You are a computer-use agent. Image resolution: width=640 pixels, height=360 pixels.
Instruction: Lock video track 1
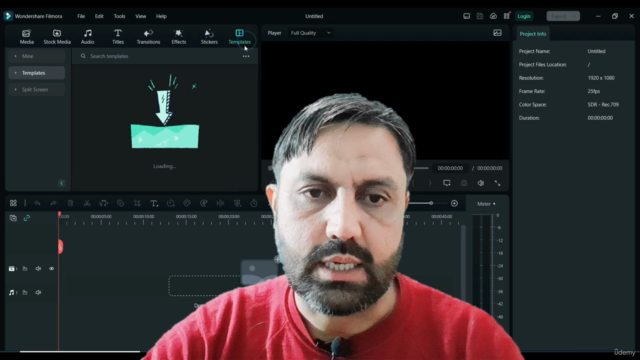click(x=25, y=269)
